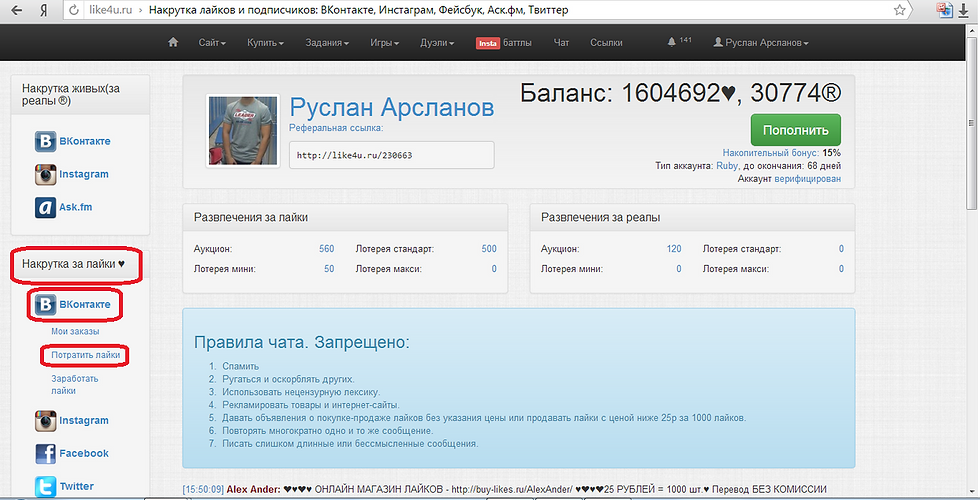Screen dimensions: 980x500
Task: Click the 'Реферальная ссылка:' label
Action: click(336, 128)
